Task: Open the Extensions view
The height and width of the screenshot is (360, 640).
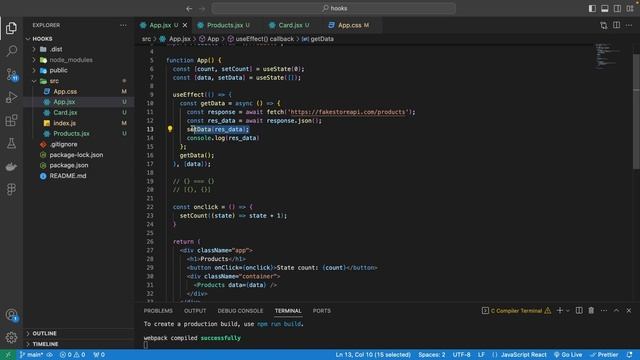Action: tap(11, 120)
